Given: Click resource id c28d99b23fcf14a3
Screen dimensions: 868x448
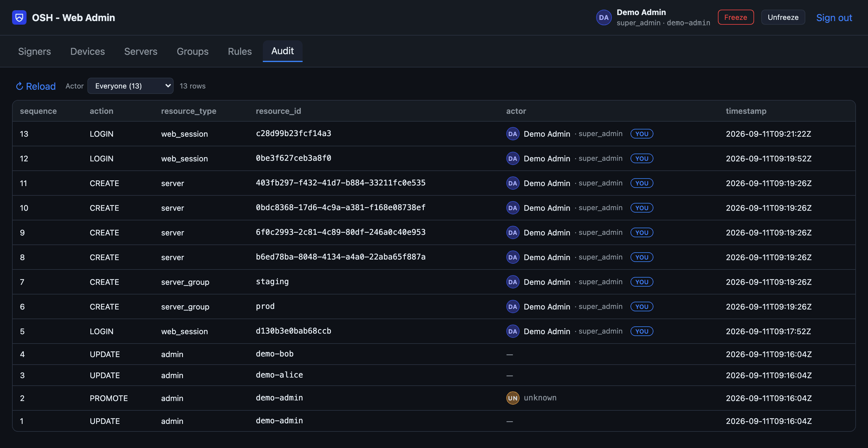Looking at the screenshot, I should coord(294,133).
